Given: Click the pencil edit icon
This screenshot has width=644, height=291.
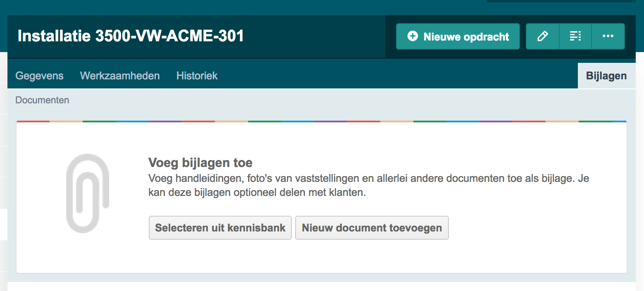Looking at the screenshot, I should click(x=542, y=36).
